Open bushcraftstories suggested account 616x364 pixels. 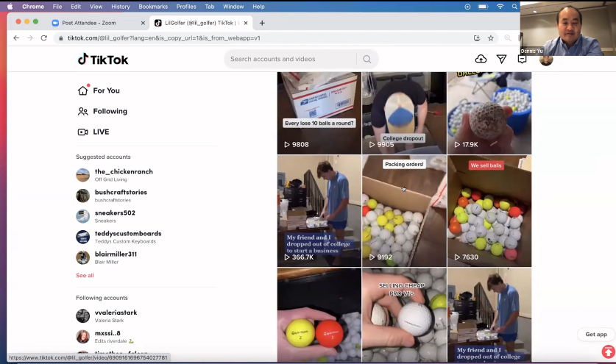(121, 196)
